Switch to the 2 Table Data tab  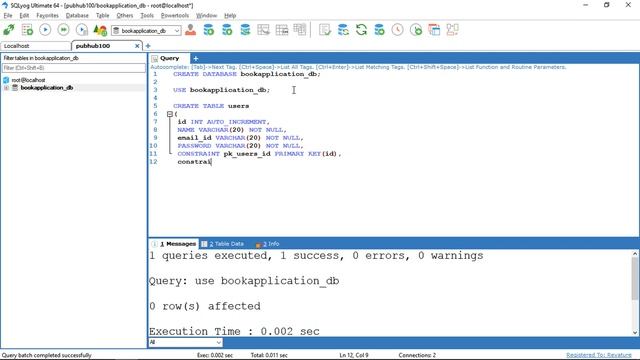click(x=222, y=244)
